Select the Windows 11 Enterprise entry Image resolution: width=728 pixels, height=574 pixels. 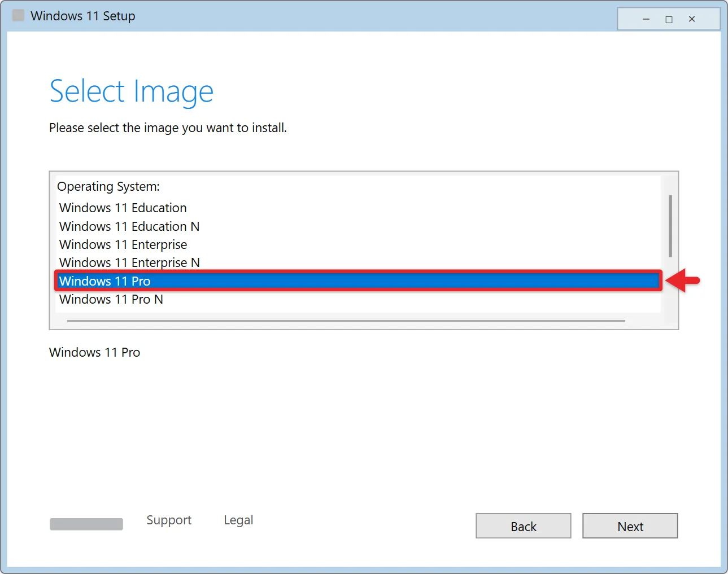(x=359, y=244)
